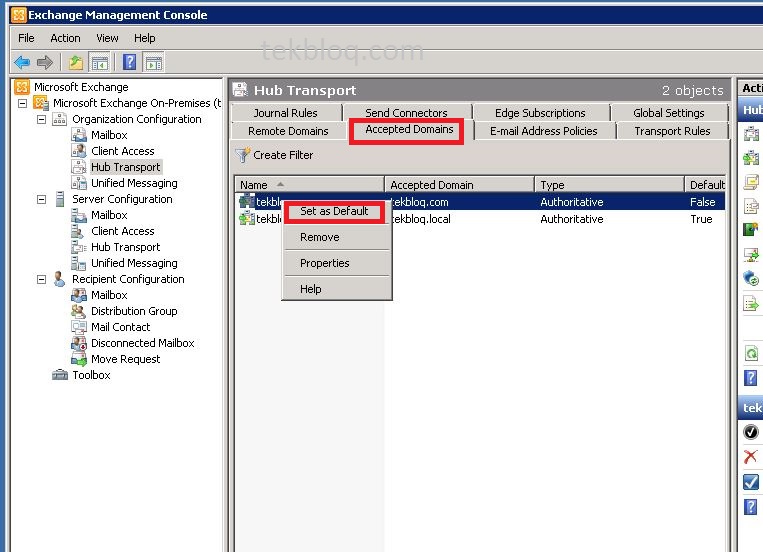Click the Mail Contact icon in tree
The width and height of the screenshot is (763, 552).
(79, 327)
